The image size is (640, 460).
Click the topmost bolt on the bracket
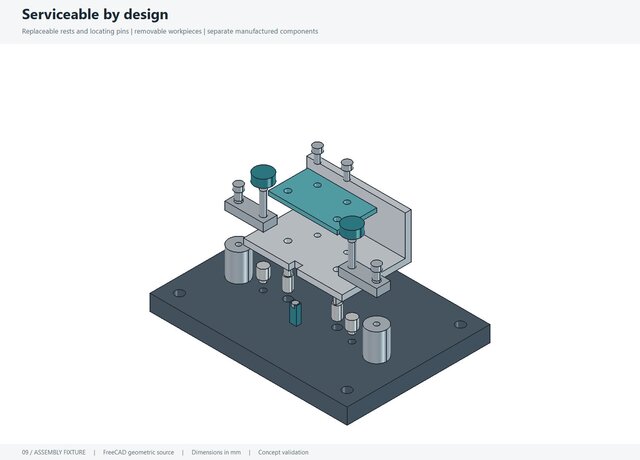click(317, 152)
